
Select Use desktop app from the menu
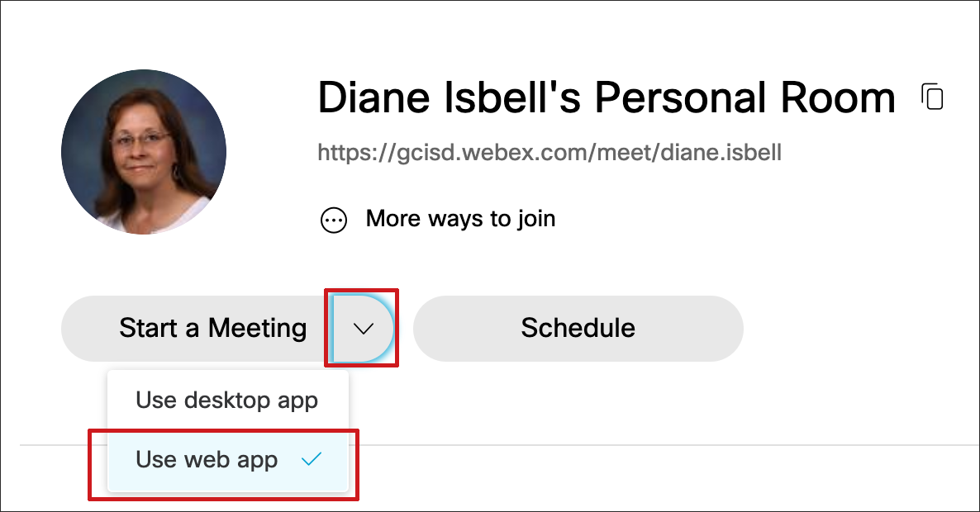227,401
